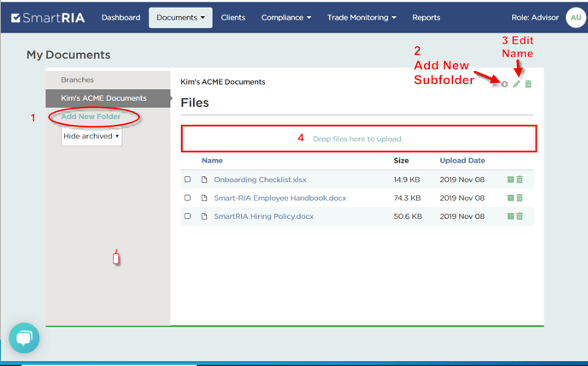Select Smart-RIA Employee Handbook.docx checkbox
The image size is (588, 366).
pyautogui.click(x=187, y=198)
